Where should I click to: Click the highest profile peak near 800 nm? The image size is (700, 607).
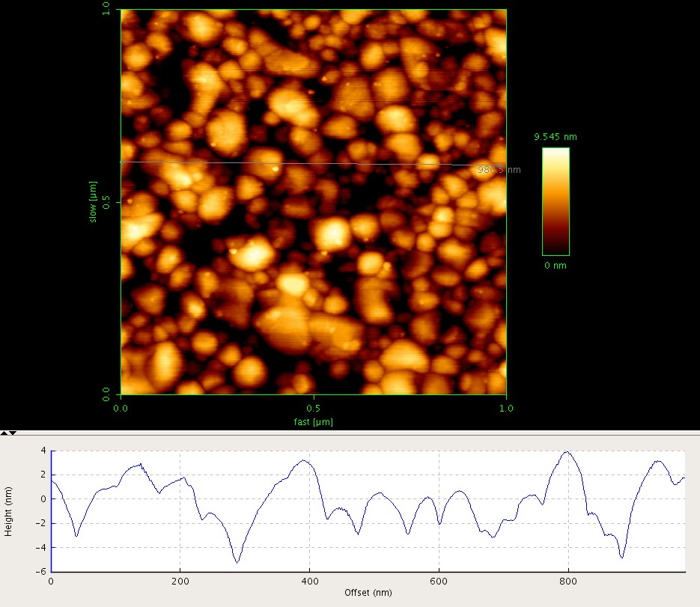pos(567,452)
